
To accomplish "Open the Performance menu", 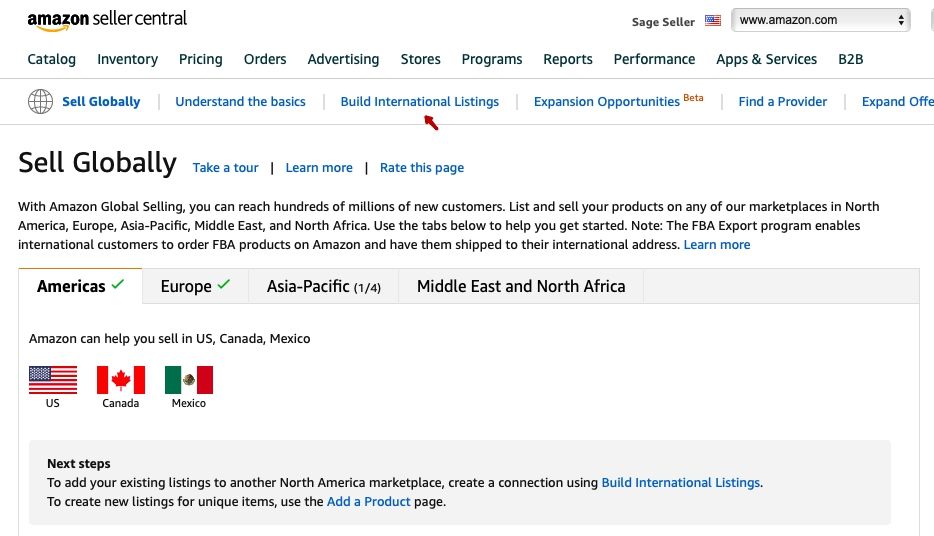I will [654, 59].
